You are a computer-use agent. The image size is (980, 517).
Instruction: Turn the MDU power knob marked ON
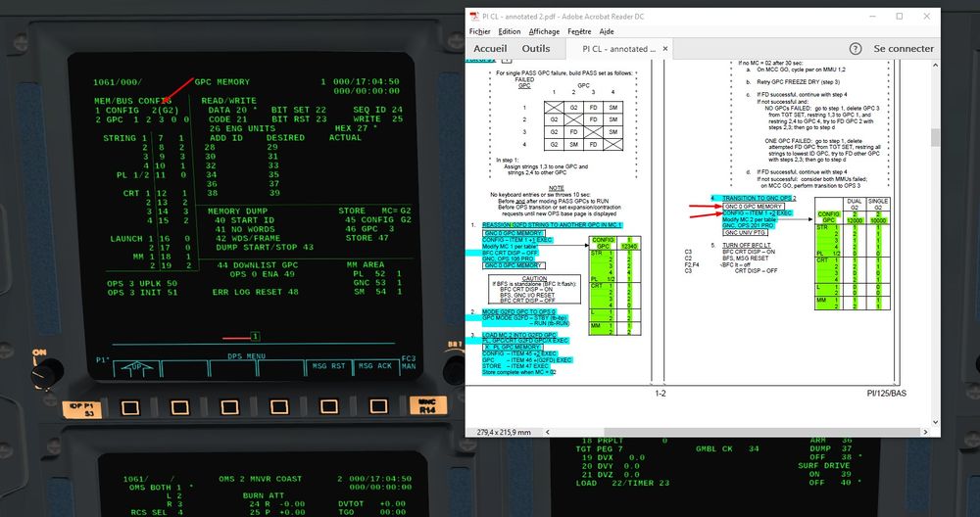tap(47, 373)
